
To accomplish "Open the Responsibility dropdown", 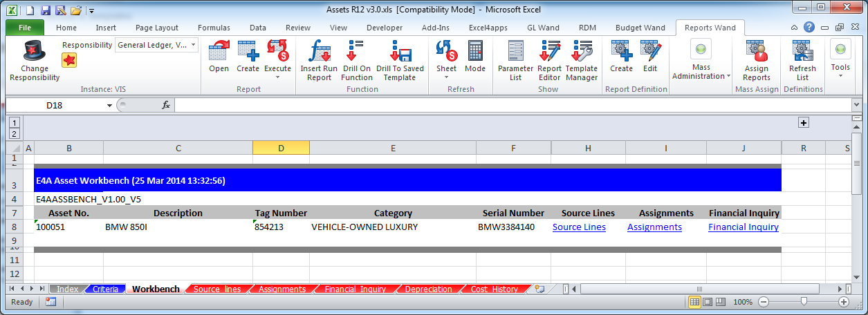I will [193, 45].
